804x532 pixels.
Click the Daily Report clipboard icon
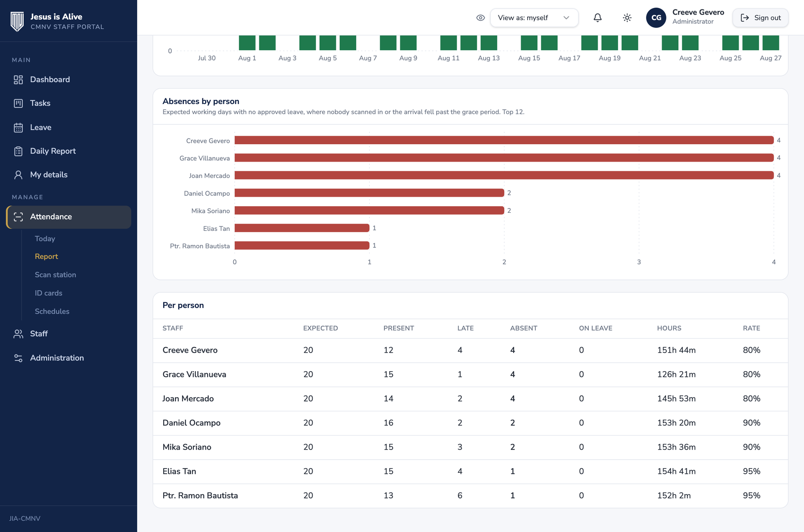[x=18, y=151]
